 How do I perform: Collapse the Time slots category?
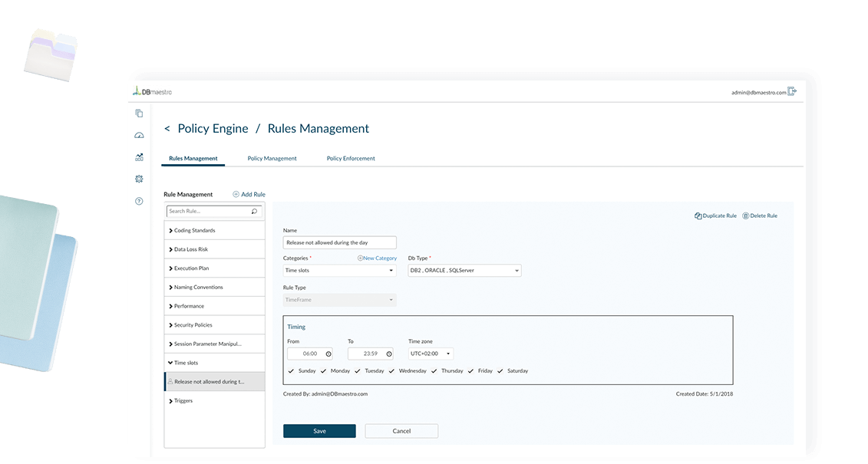pos(214,363)
